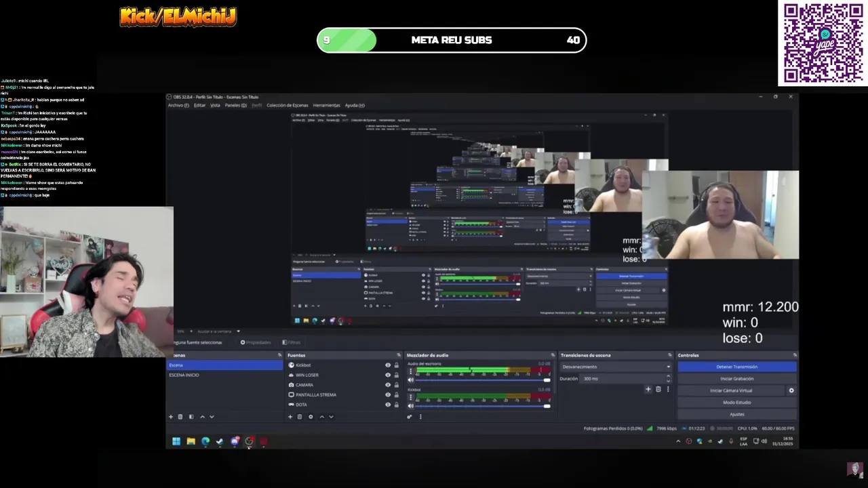The height and width of the screenshot is (488, 868).
Task: Click Iniciar Cámara Virtual button
Action: (731, 390)
